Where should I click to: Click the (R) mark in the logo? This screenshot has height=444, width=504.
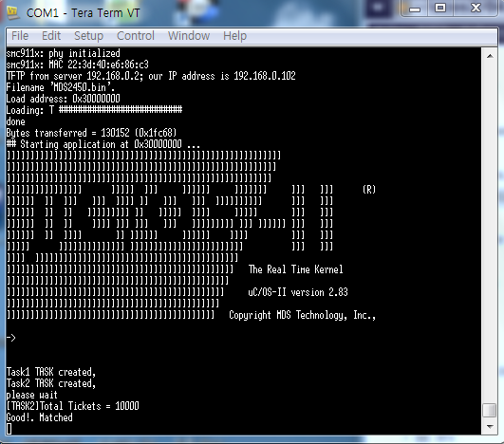[x=369, y=190]
